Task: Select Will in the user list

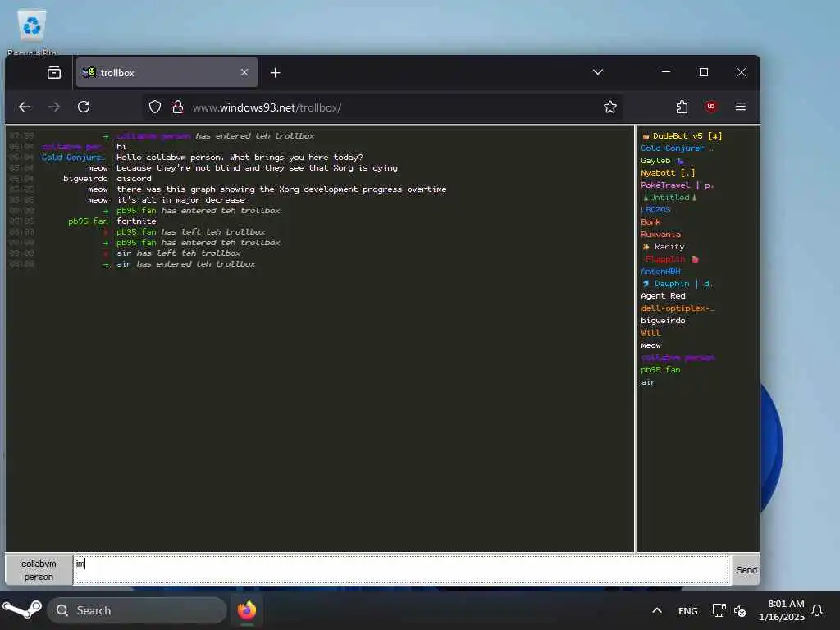Action: tap(651, 333)
